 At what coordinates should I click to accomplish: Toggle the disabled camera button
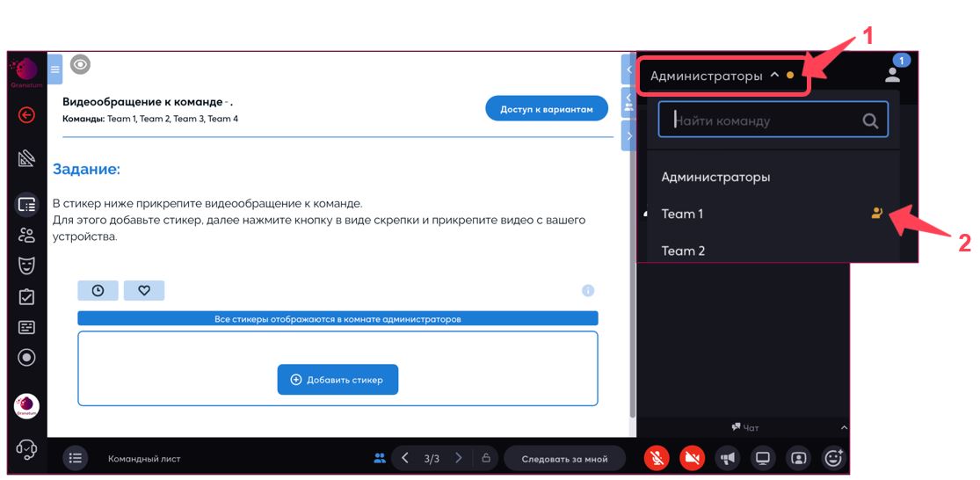coord(692,458)
